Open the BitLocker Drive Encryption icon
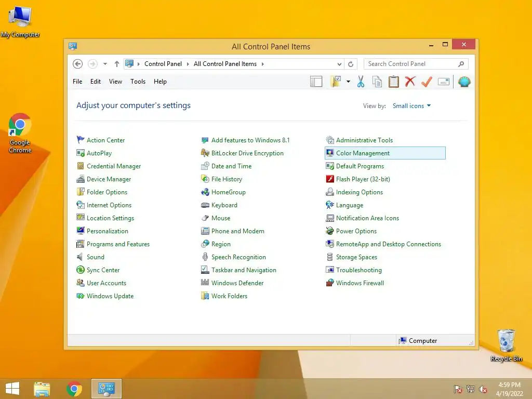The height and width of the screenshot is (399, 532). 205,153
